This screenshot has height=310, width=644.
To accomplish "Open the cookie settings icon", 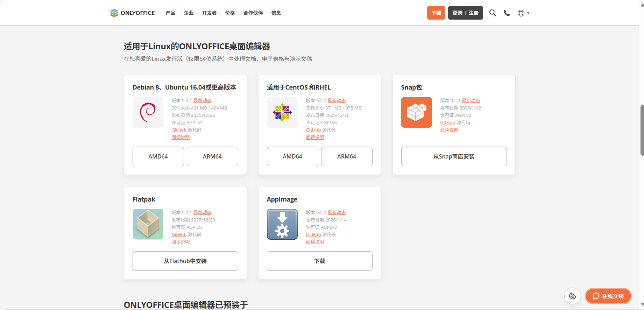I will point(573,296).
